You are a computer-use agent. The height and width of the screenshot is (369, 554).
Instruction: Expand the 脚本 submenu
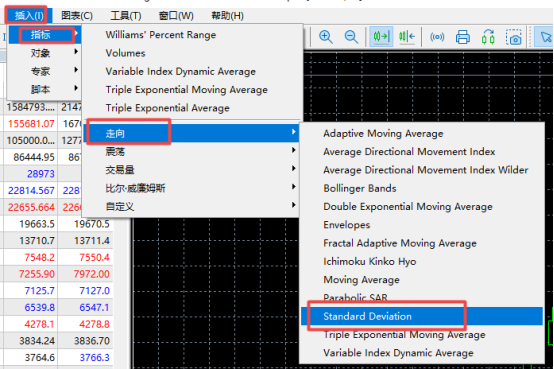tap(45, 90)
